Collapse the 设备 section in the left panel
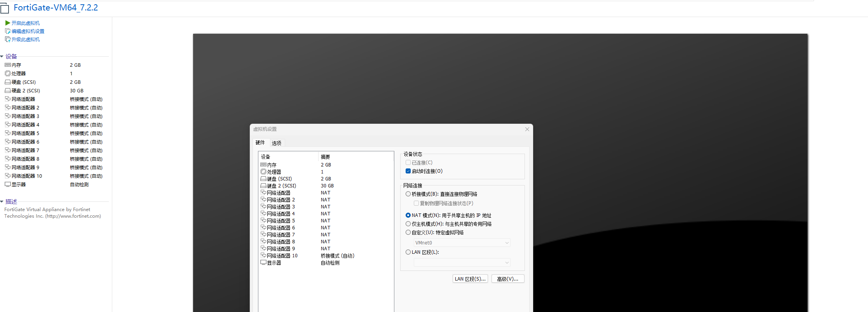The image size is (868, 312). (2, 57)
